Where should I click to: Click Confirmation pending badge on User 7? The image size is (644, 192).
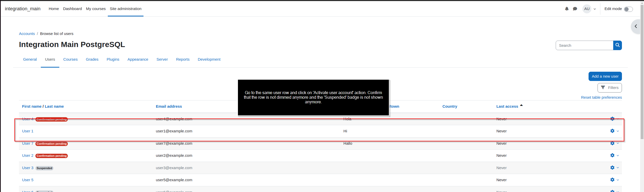coord(52,144)
